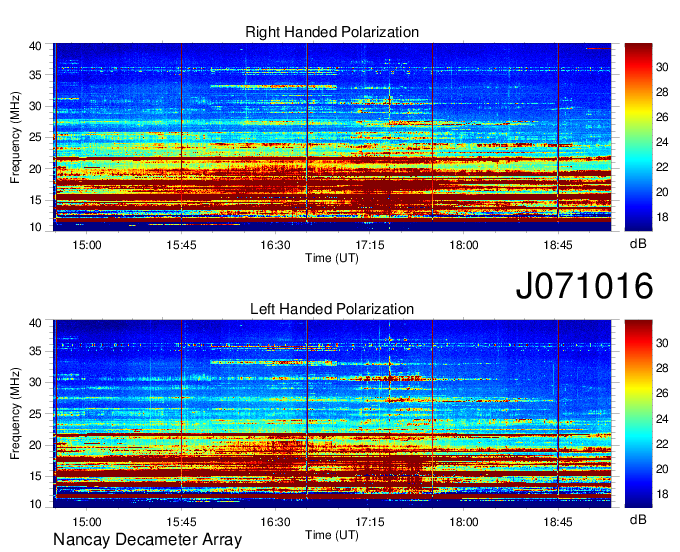Click bottom panel 'Frequency (MHz)' axis label
This screenshot has height=552, width=680.
point(15,414)
